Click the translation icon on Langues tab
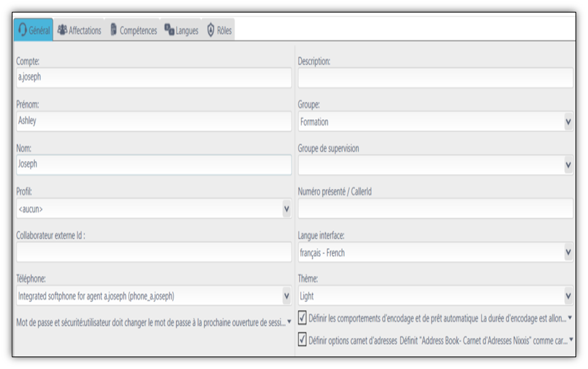 (169, 29)
